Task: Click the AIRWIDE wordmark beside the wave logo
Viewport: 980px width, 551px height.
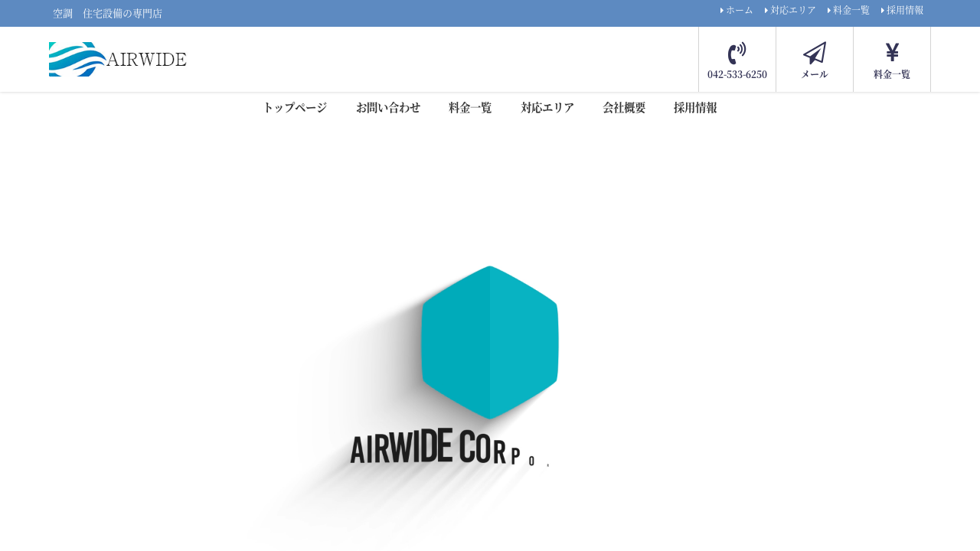Action: [146, 60]
